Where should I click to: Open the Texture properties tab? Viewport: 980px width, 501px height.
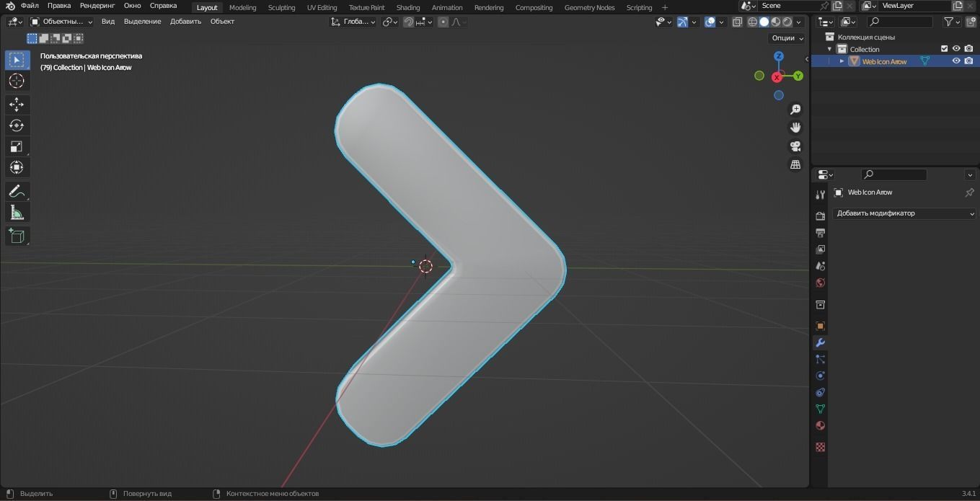tap(820, 447)
